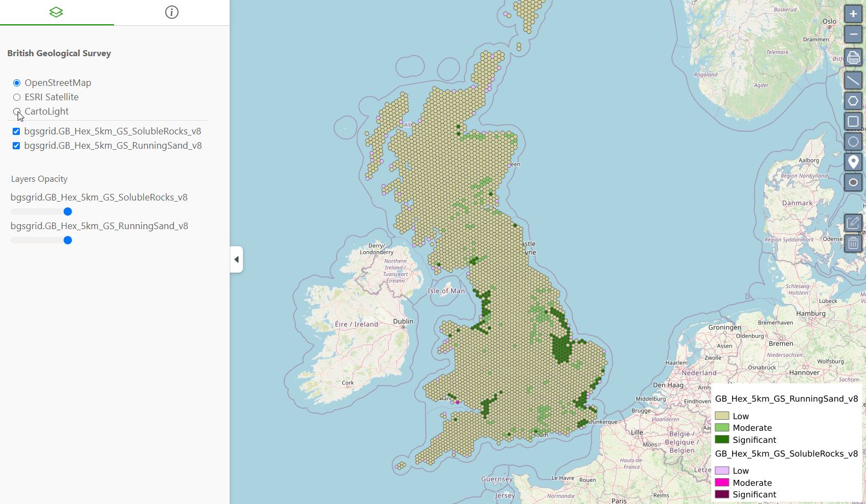Screen dimensions: 866x504
Task: Select the draw polygon tool
Action: pos(853,101)
